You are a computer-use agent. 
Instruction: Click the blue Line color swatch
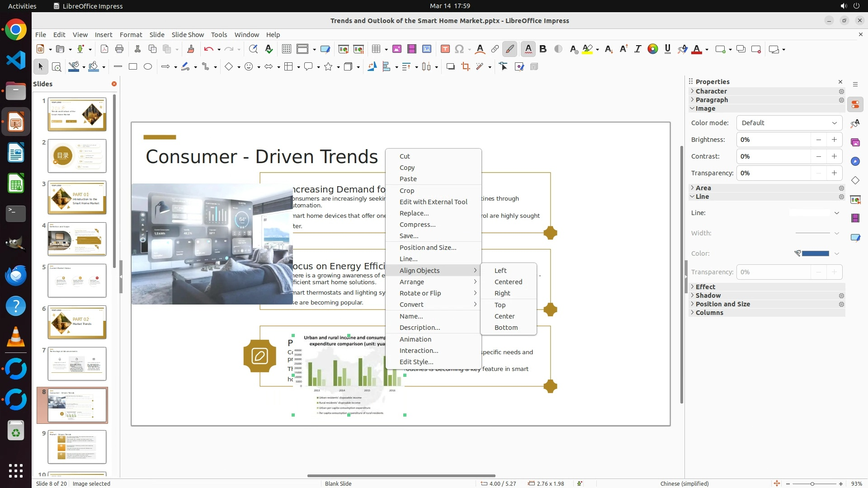click(x=815, y=253)
